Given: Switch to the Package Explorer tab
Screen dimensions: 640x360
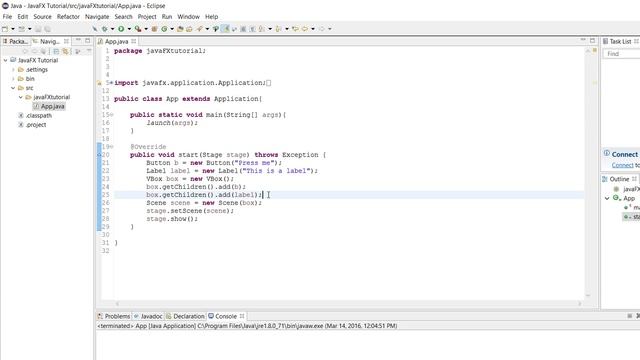Looking at the screenshot, I should (16, 41).
